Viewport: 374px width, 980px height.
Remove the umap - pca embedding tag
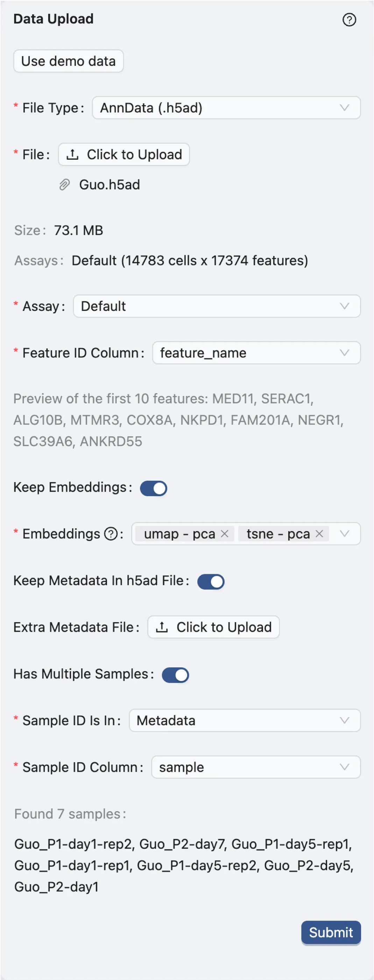click(225, 534)
